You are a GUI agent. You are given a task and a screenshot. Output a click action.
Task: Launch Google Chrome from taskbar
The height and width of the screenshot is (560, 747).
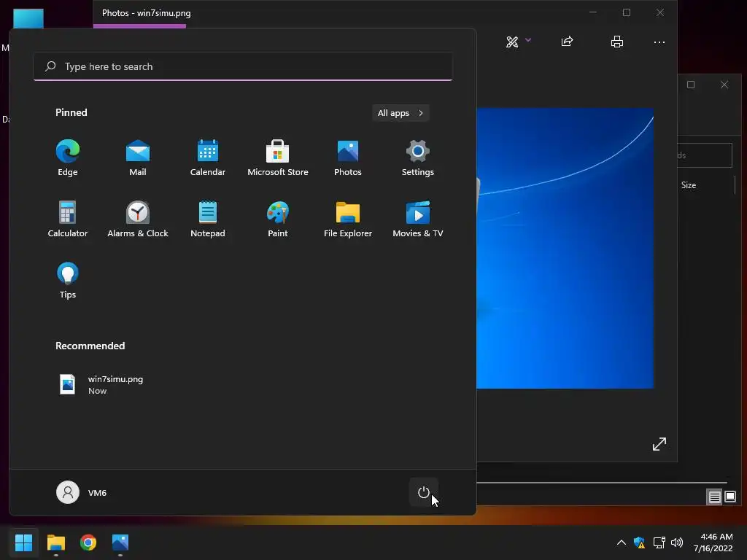[x=88, y=542]
